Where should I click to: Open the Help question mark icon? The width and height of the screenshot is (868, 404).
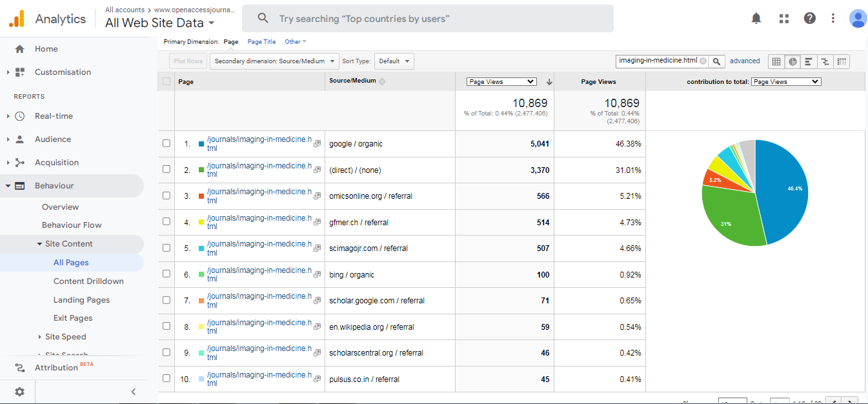pyautogui.click(x=810, y=18)
